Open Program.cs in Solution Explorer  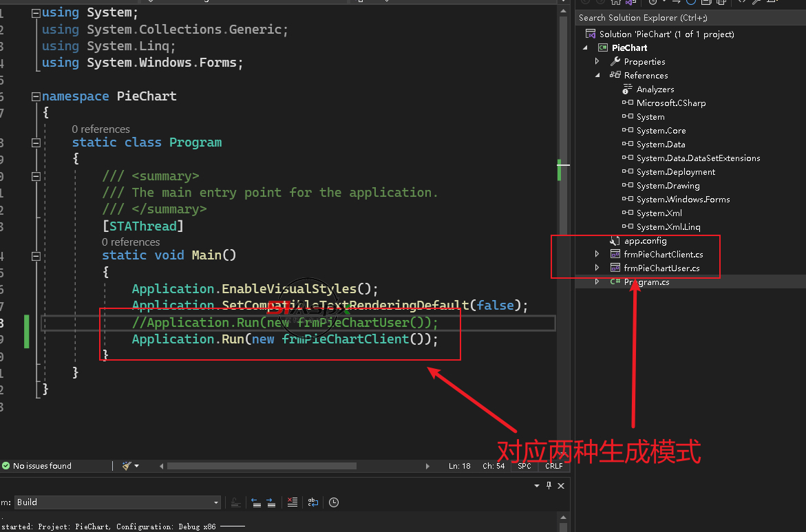coord(646,282)
